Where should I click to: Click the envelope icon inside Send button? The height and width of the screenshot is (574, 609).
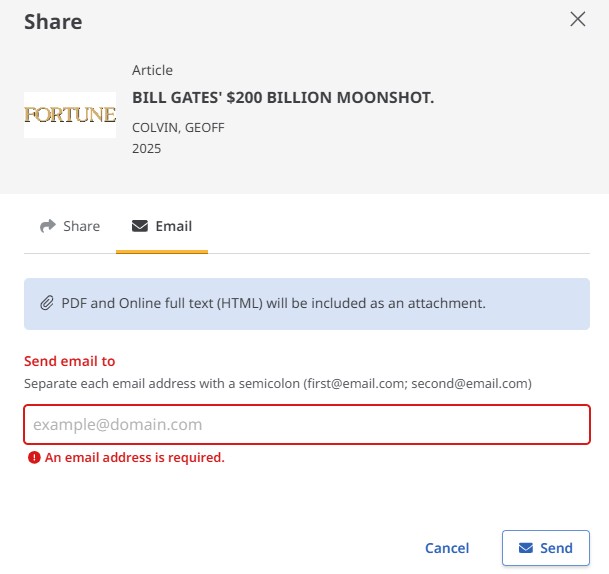coord(526,548)
